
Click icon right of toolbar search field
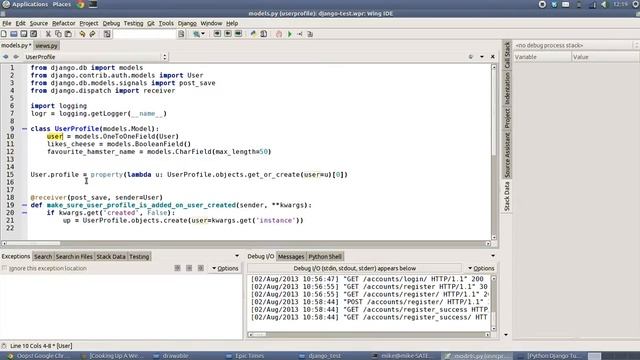[181, 34]
